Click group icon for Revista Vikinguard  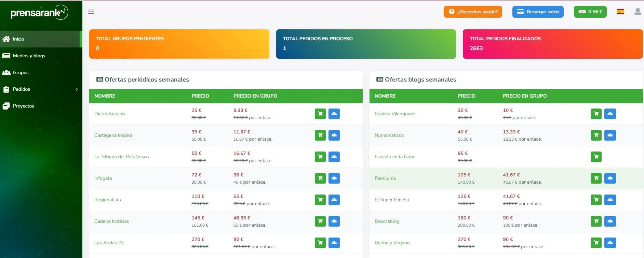[610, 114]
